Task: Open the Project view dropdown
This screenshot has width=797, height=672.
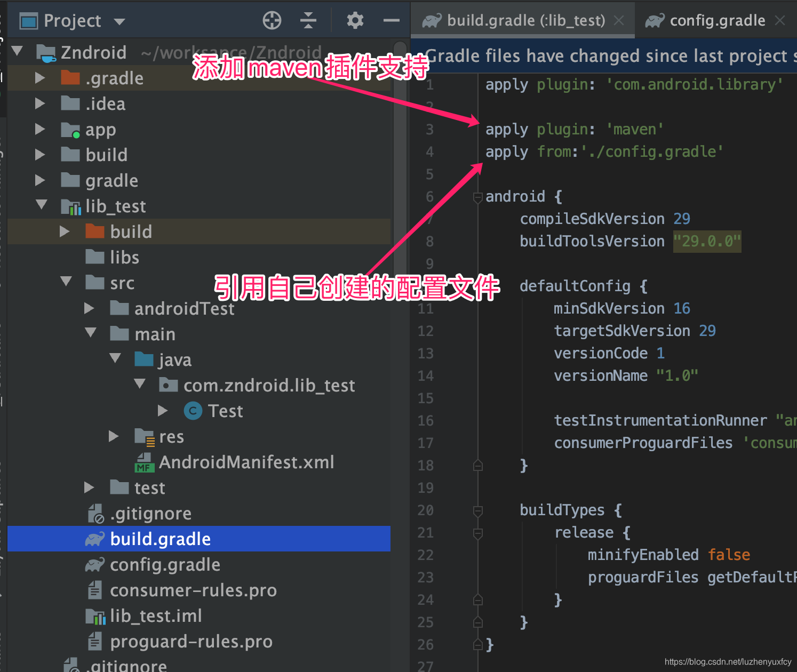Action: point(119,21)
